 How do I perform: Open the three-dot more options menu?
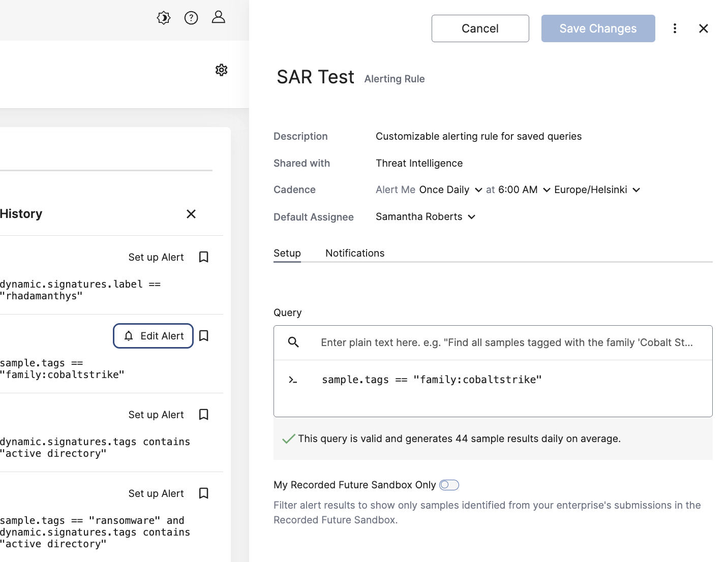click(675, 28)
